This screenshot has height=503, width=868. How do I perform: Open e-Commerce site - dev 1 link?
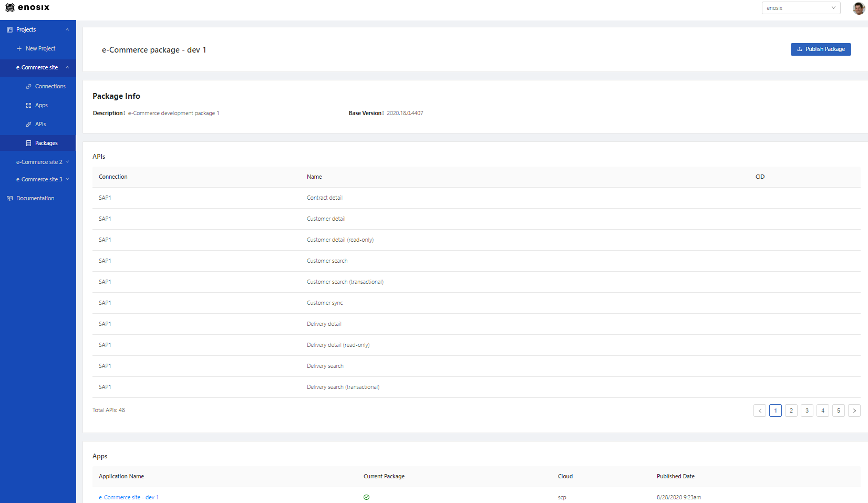[x=128, y=497]
